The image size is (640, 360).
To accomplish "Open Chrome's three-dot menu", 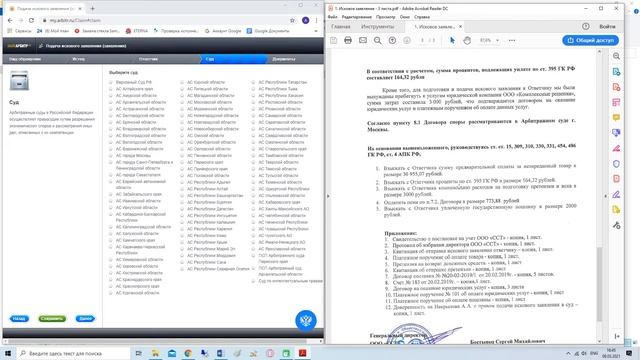I will pyautogui.click(x=316, y=20).
